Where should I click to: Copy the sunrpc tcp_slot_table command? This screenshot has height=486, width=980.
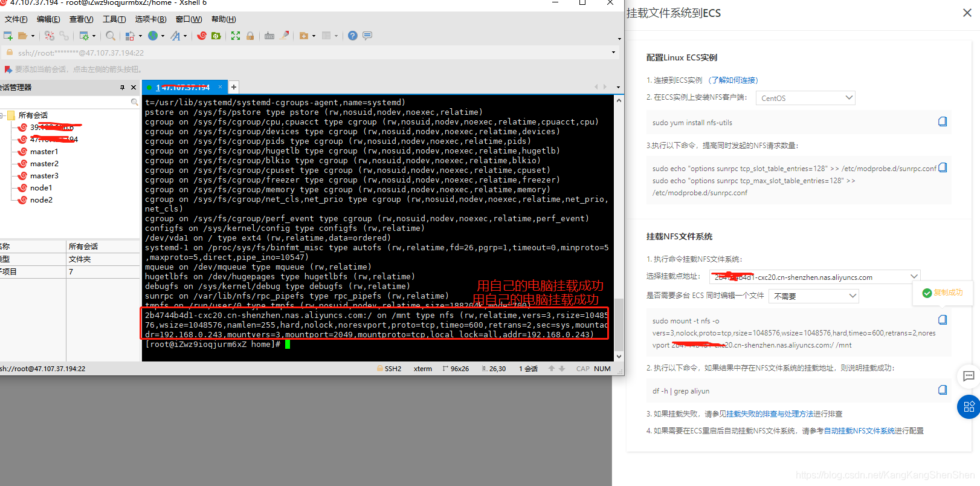943,168
